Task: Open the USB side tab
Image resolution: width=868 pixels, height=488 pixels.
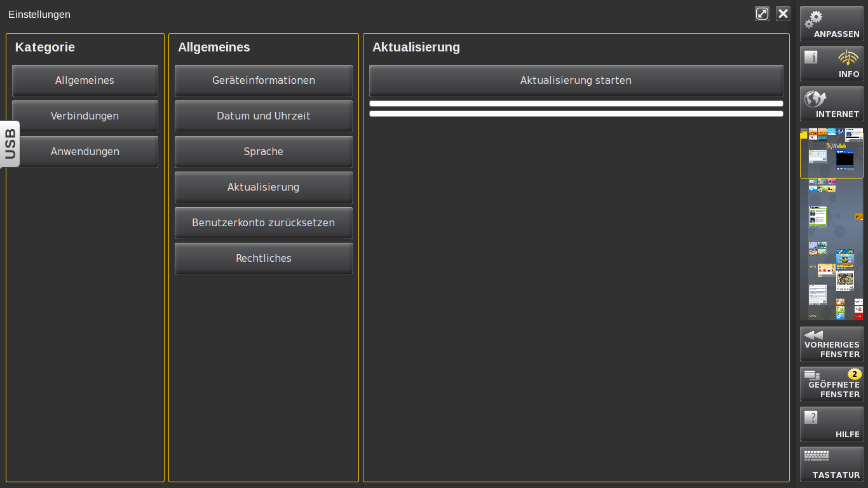Action: coord(10,144)
